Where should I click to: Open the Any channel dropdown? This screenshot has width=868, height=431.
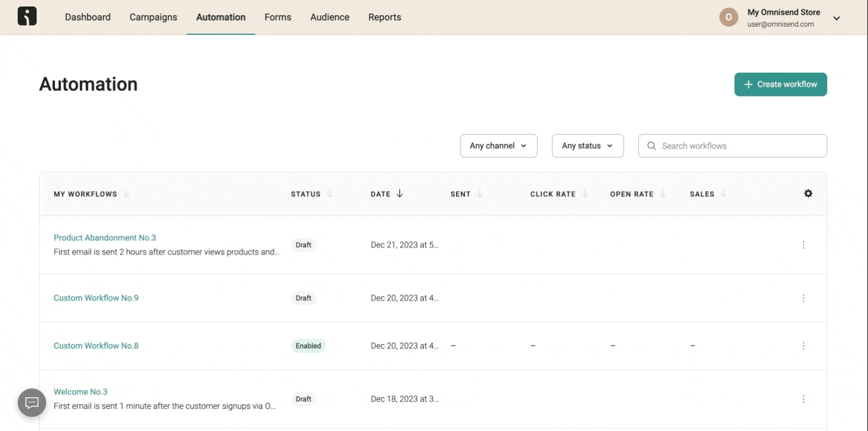coord(498,145)
